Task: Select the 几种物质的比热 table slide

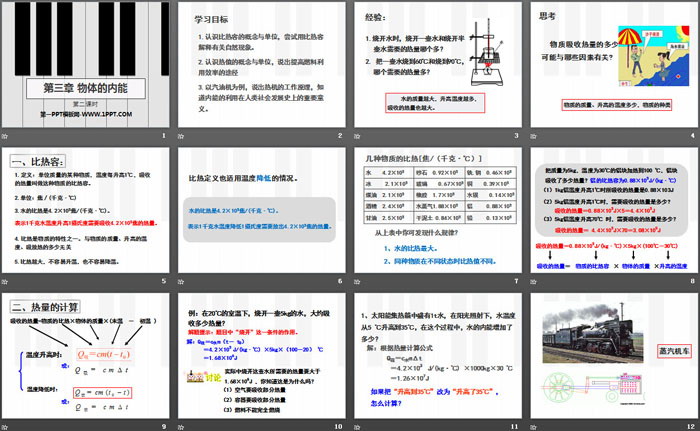Action: pyautogui.click(x=438, y=210)
